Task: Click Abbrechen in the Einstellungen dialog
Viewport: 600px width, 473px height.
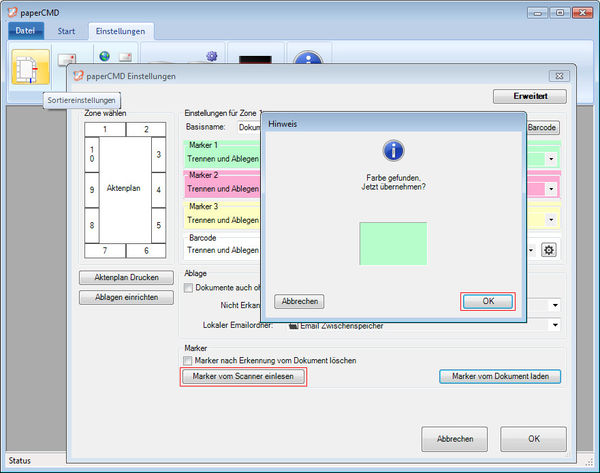Action: tap(455, 439)
